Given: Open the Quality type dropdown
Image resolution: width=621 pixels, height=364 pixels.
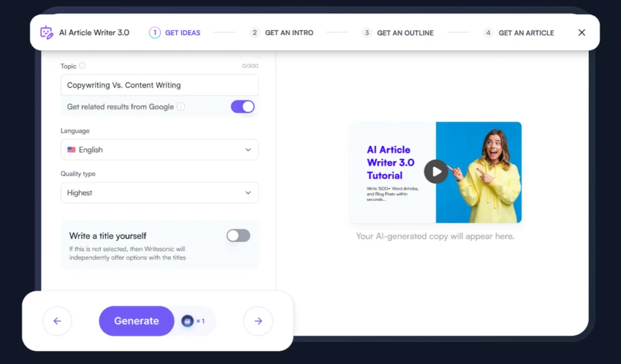Looking at the screenshot, I should (x=159, y=193).
